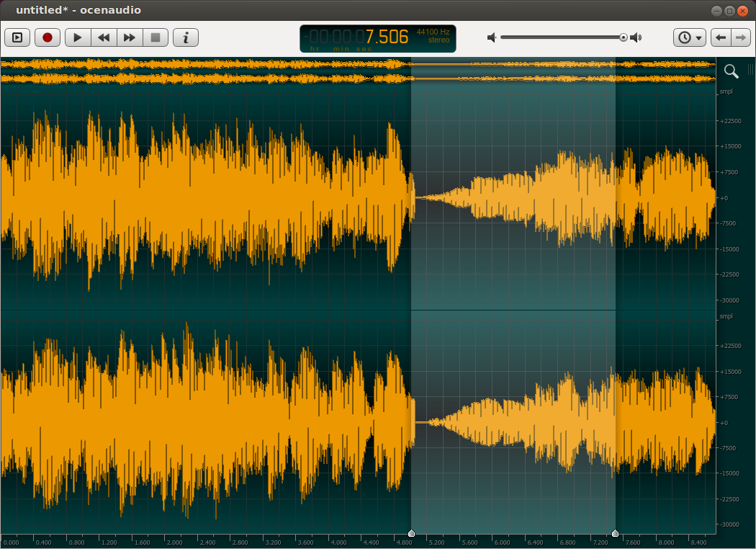Viewport: 756px width, 549px height.
Task: Set maximum volume via loud speaker icon
Action: pyautogui.click(x=636, y=37)
